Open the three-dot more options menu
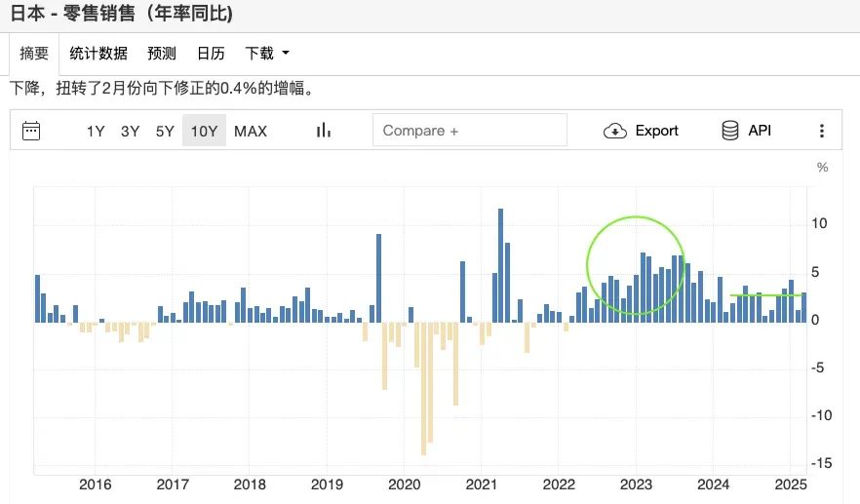 click(821, 131)
